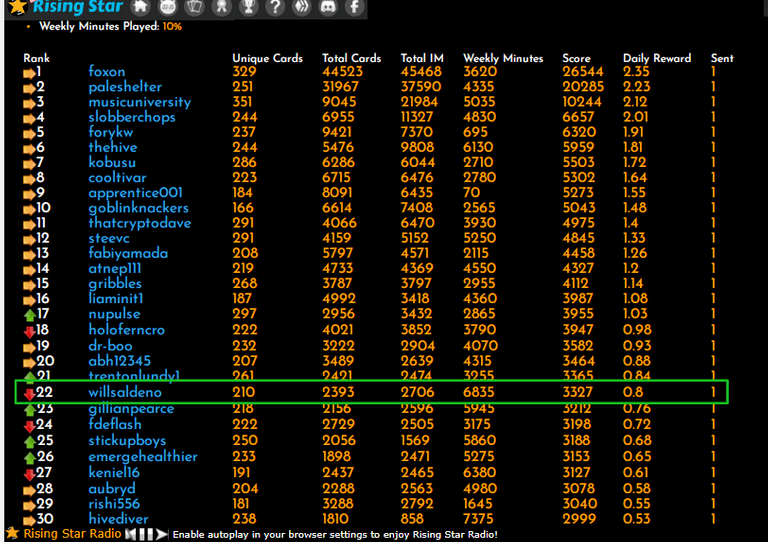Image resolution: width=768 pixels, height=542 pixels.
Task: Click red down arrow beside rank 27
Action: (x=29, y=474)
